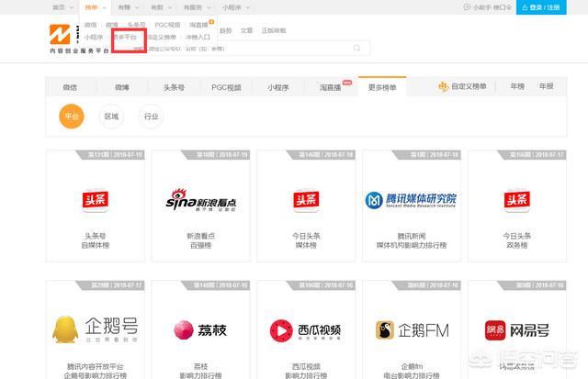
Task: Expand the 首页 top navigation dropdown
Action: click(x=62, y=7)
